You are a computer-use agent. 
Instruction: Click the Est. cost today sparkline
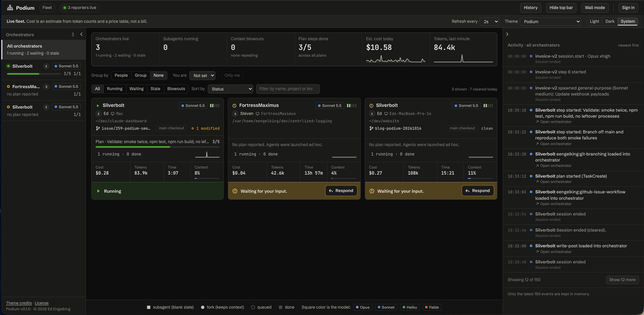395,60
